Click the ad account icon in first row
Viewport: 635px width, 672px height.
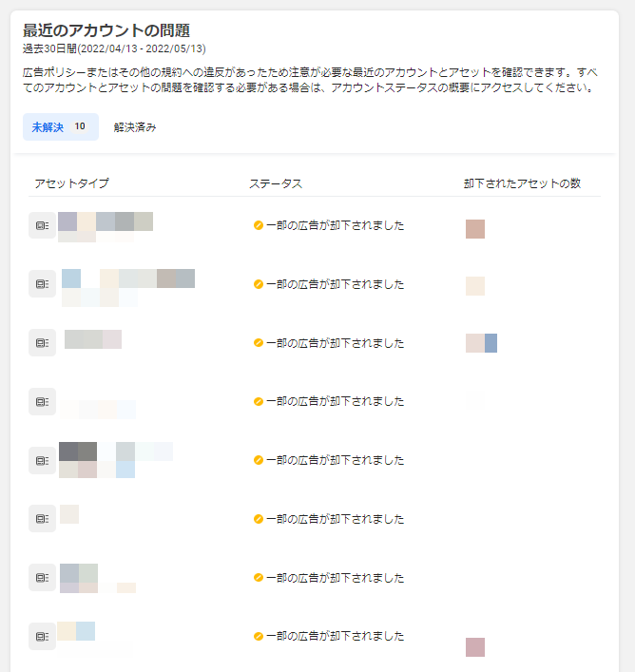tap(42, 225)
